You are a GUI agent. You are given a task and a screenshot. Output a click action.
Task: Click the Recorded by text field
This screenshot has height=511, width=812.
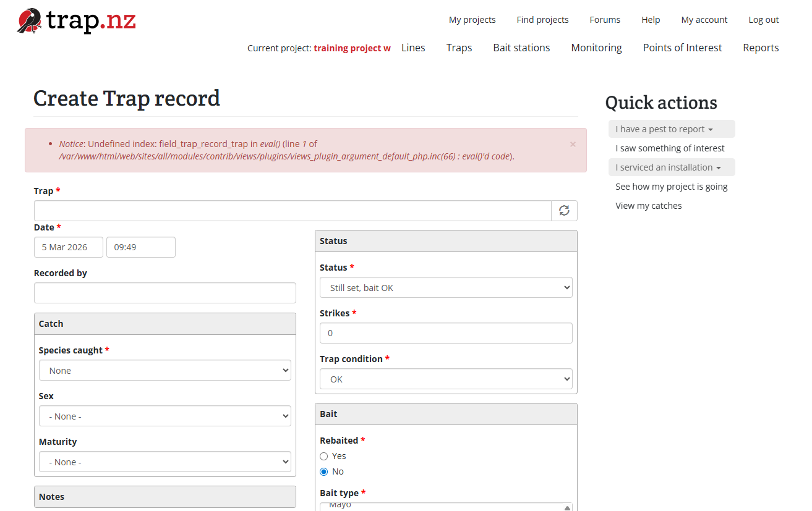[165, 293]
